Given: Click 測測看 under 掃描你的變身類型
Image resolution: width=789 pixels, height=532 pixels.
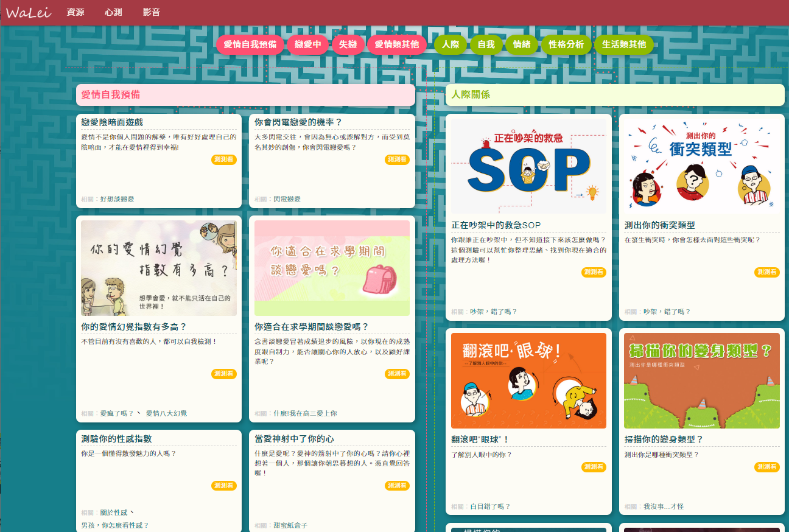Looking at the screenshot, I should 767,467.
